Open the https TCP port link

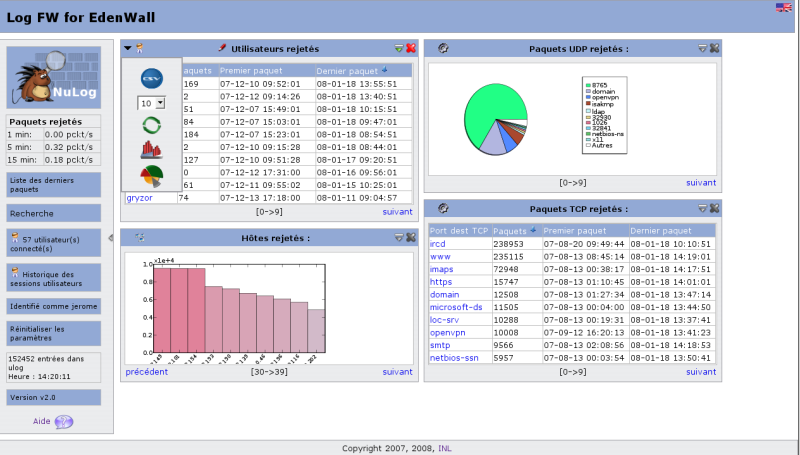point(441,282)
